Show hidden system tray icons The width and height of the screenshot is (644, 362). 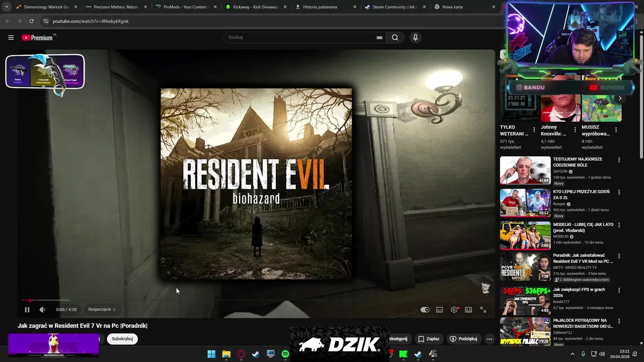572,354
